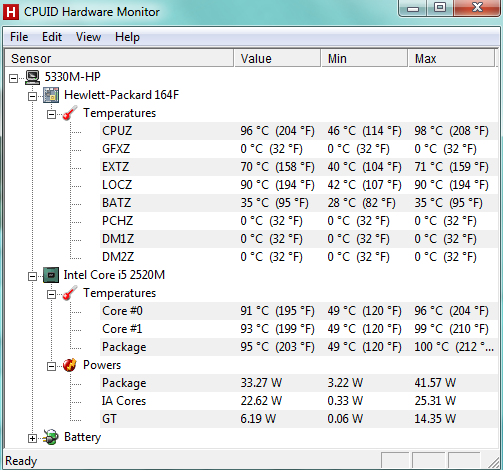The width and height of the screenshot is (503, 470).
Task: Click the Sensor column header
Action: tap(119, 59)
